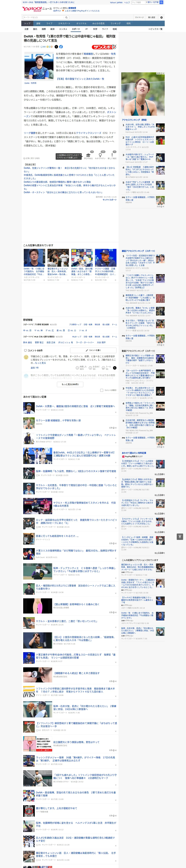Click the Sanspo publisher logo

[104, 47]
